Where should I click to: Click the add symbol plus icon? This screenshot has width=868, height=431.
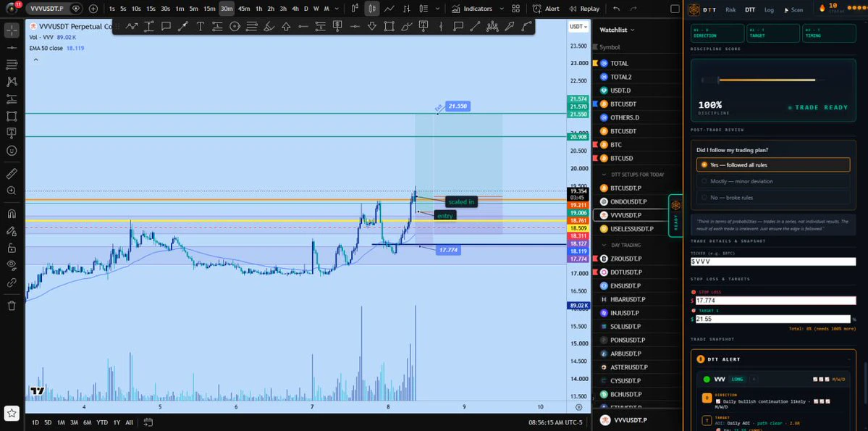tap(93, 9)
